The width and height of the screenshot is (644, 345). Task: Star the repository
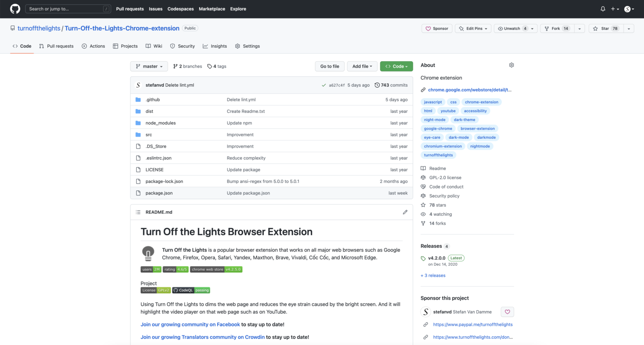(x=605, y=28)
